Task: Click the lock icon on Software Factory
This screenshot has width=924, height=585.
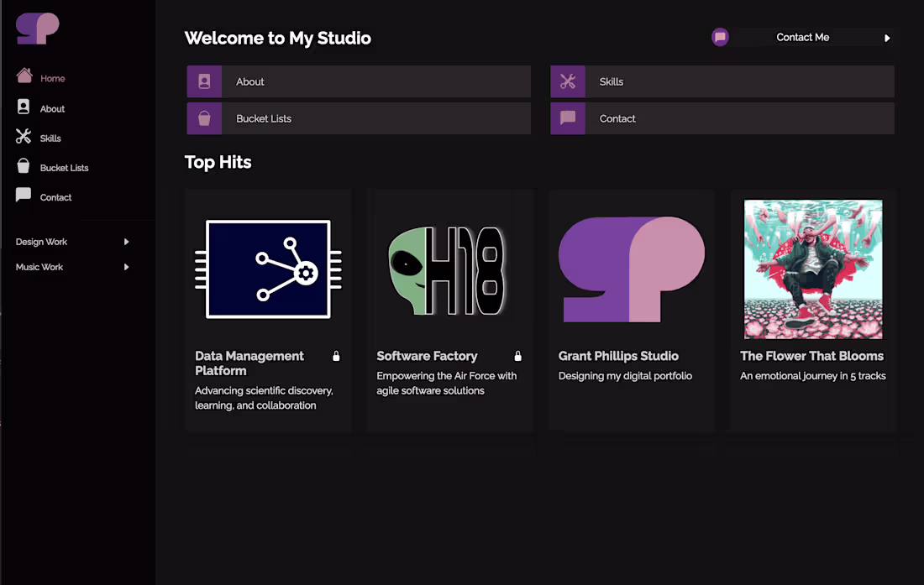Action: point(518,356)
